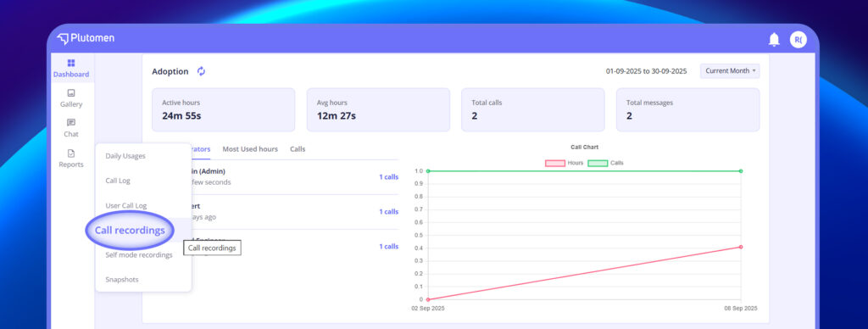Click 1 calls link in third row
The height and width of the screenshot is (329, 868).
[388, 247]
